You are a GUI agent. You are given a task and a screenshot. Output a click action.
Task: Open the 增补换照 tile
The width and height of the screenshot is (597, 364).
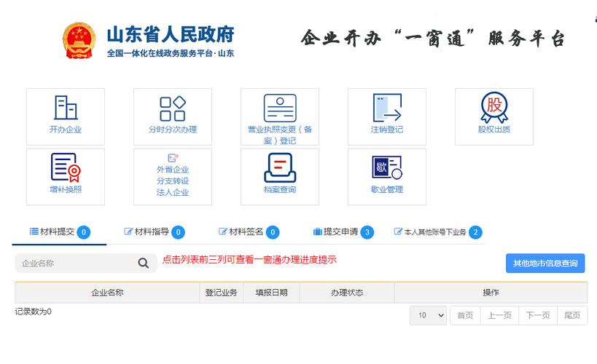click(x=66, y=176)
